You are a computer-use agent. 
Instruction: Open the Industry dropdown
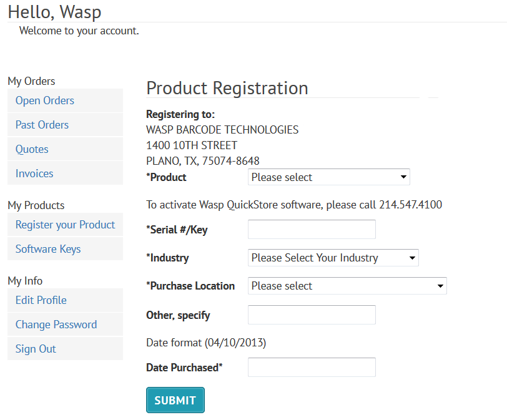(333, 258)
